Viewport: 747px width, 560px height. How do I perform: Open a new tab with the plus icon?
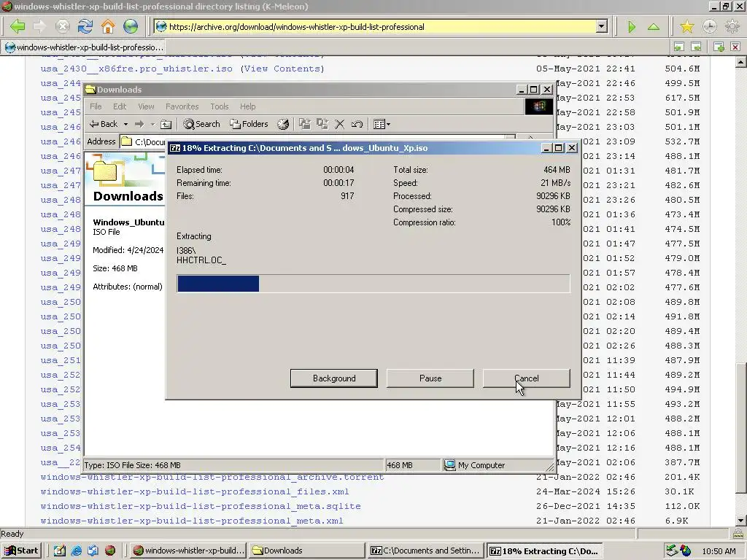[x=719, y=47]
